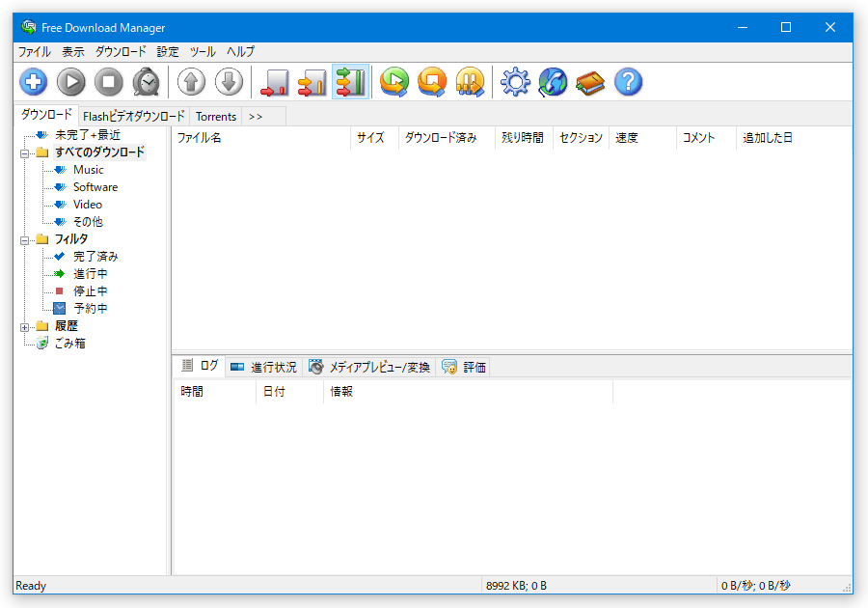Screen dimensions: 868x608
Task: Move download down with the down arrow icon
Action: (230, 82)
